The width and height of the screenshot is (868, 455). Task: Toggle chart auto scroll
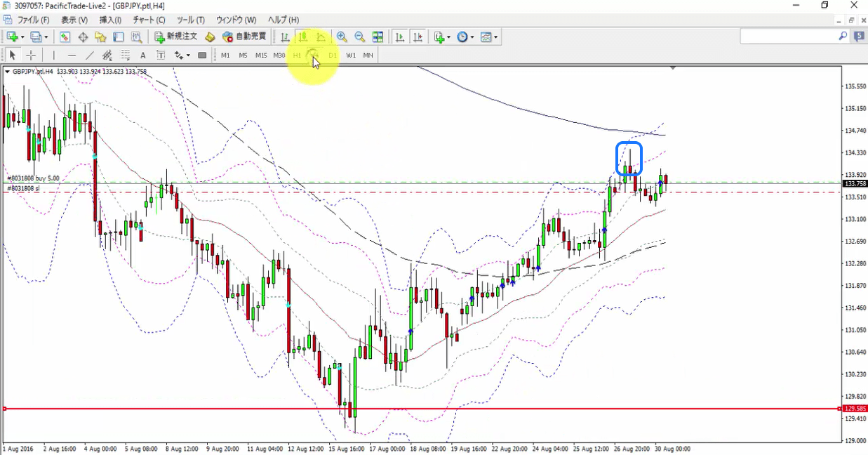pyautogui.click(x=399, y=37)
